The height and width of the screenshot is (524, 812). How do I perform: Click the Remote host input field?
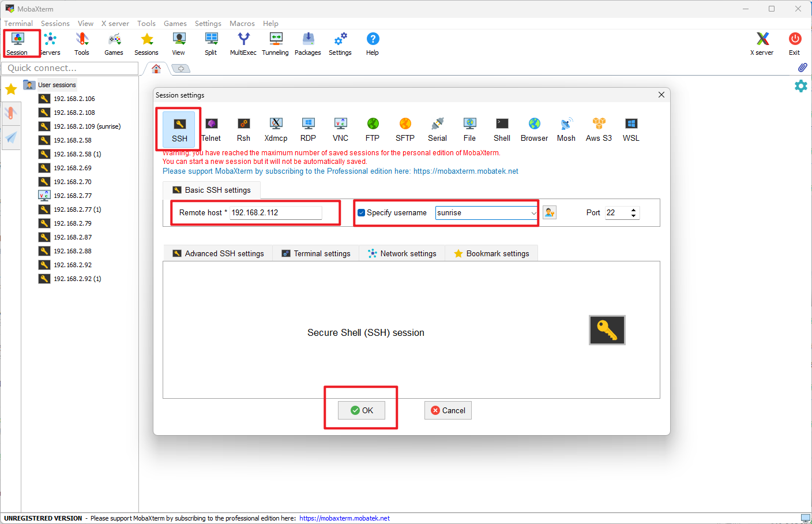tap(276, 213)
